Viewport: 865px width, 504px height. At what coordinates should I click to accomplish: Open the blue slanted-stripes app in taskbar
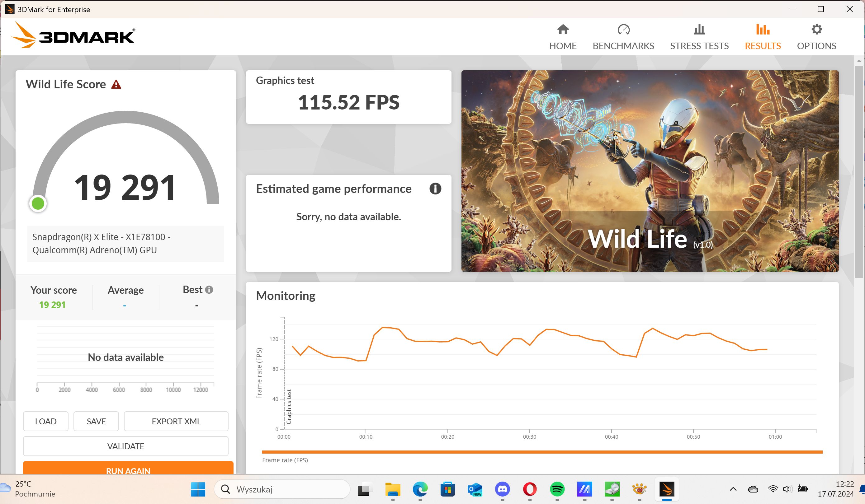tap(584, 489)
